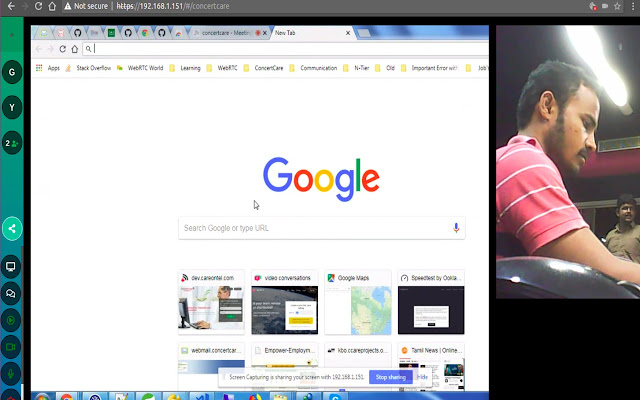Viewport: 640px width, 400px height.
Task: Reload the outer concertcare page
Action: (x=38, y=6)
